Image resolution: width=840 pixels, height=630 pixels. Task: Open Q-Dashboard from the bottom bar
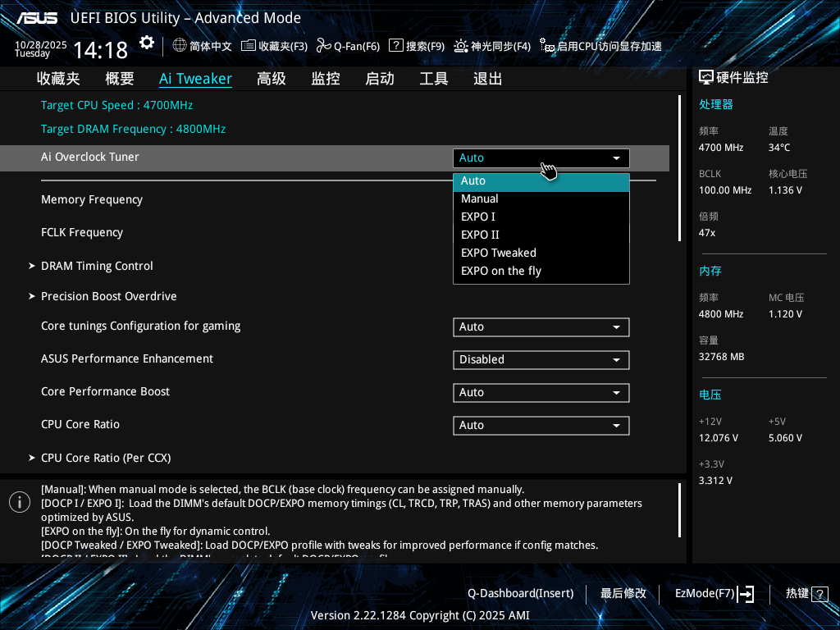coord(520,593)
